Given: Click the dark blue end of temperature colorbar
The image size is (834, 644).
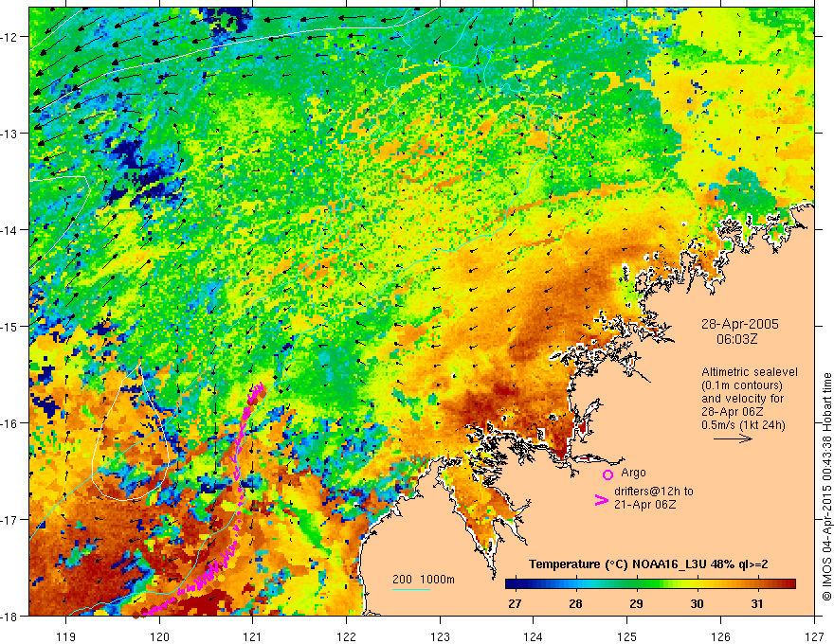Looking at the screenshot, I should [512, 584].
